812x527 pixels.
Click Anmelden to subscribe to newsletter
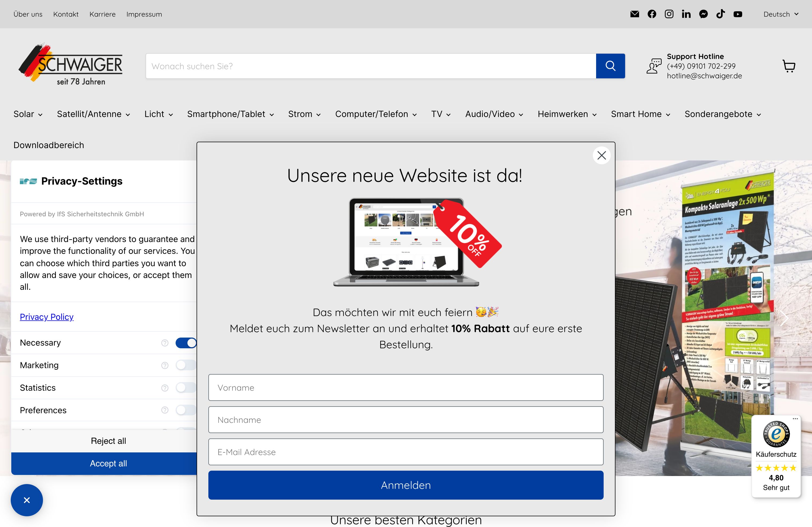pyautogui.click(x=406, y=485)
